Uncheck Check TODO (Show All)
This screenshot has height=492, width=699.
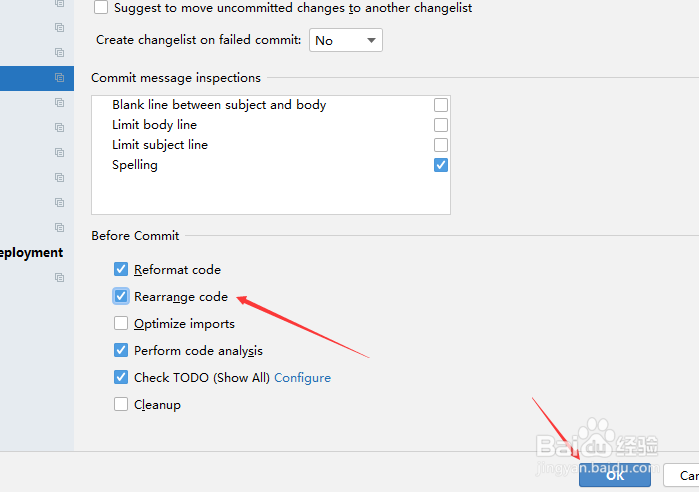121,377
